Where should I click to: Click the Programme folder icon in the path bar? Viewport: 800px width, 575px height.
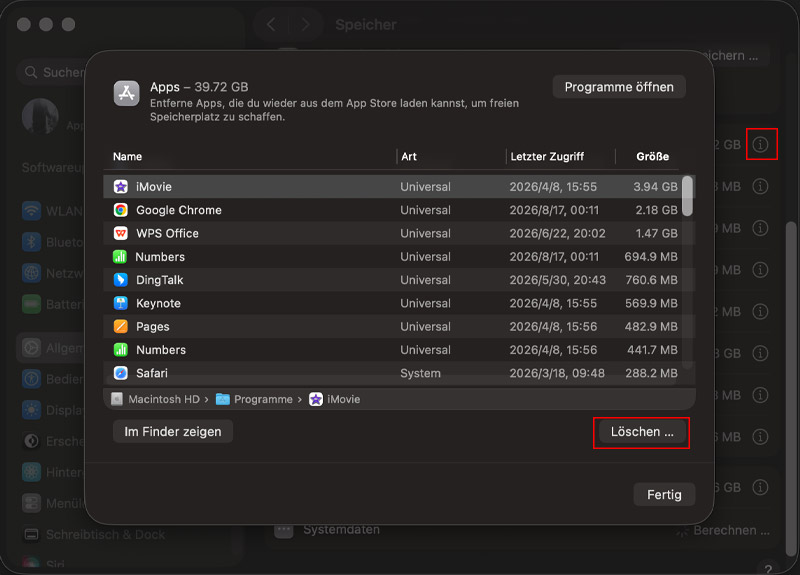[x=222, y=399]
